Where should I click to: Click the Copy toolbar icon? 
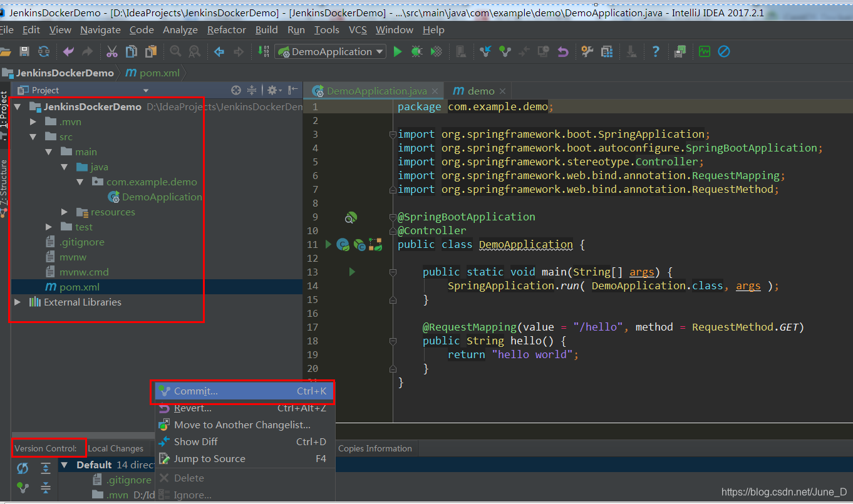click(132, 52)
